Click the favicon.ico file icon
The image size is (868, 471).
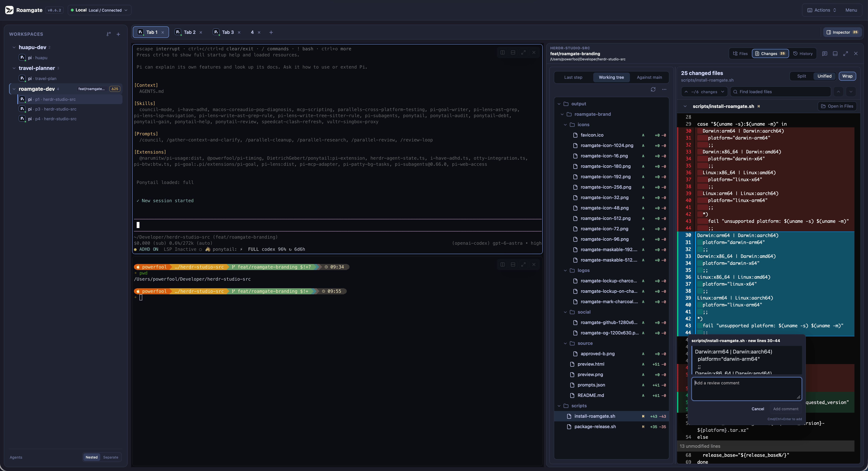[575, 135]
